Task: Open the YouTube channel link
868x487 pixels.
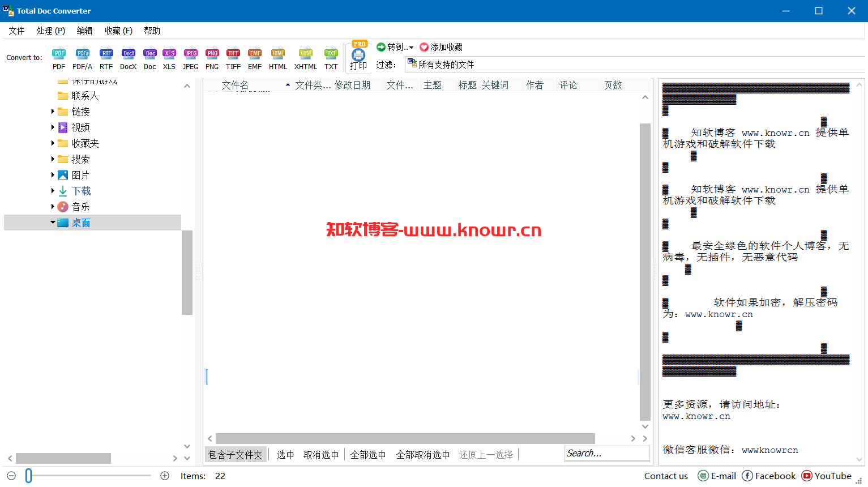Action: [x=827, y=476]
